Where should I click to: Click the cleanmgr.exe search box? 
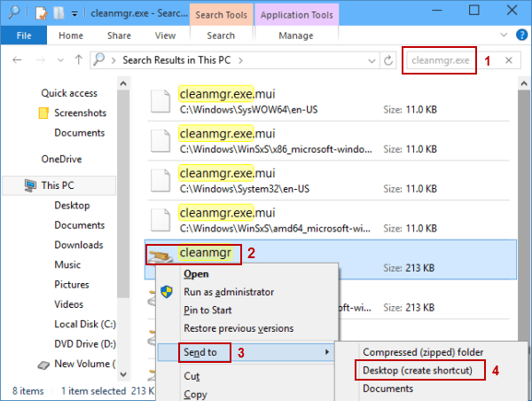441,60
